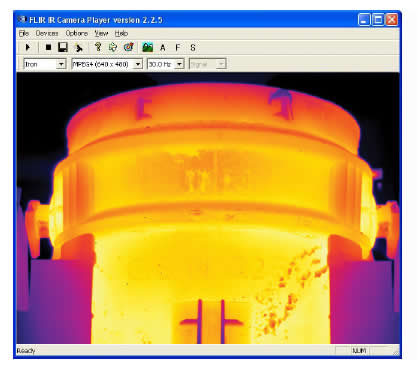Image resolution: width=417 pixels, height=372 pixels.
Task: Click the thermal image of the vessel
Action: 208,208
